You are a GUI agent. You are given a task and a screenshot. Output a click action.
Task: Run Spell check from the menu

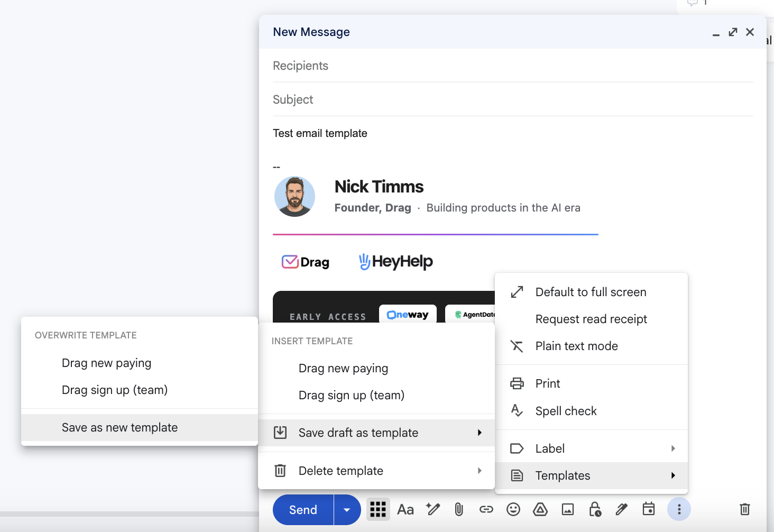(591, 411)
